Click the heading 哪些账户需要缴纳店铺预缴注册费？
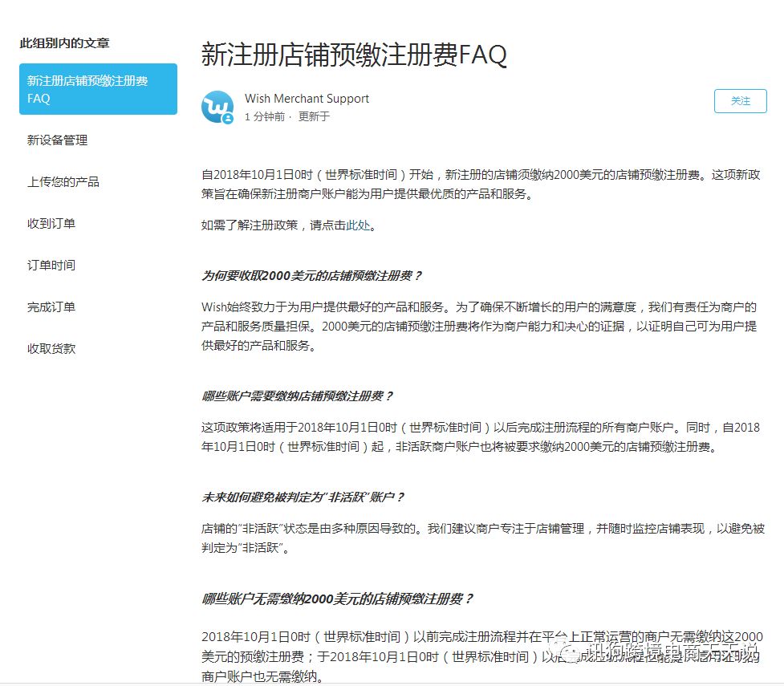This screenshot has height=686, width=784. click(297, 396)
